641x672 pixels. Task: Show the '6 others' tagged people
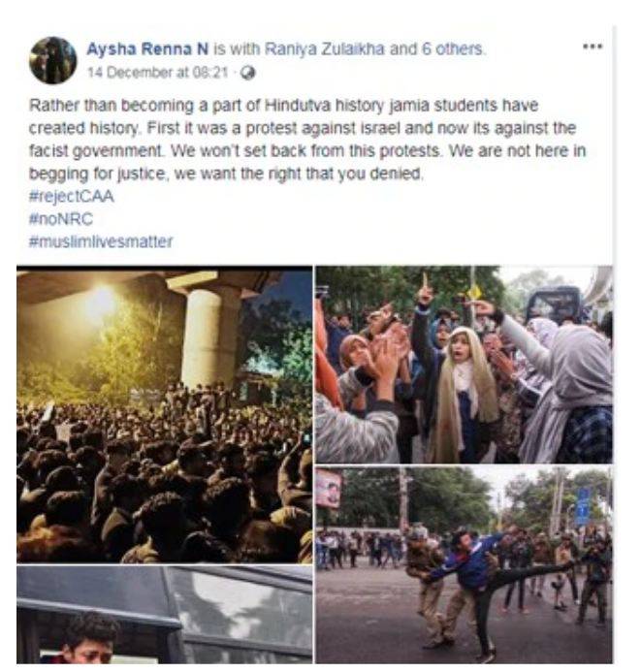click(452, 48)
